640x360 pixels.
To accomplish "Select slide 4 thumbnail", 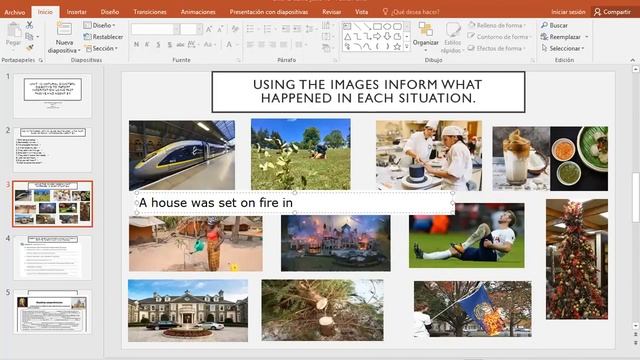I will [x=52, y=257].
